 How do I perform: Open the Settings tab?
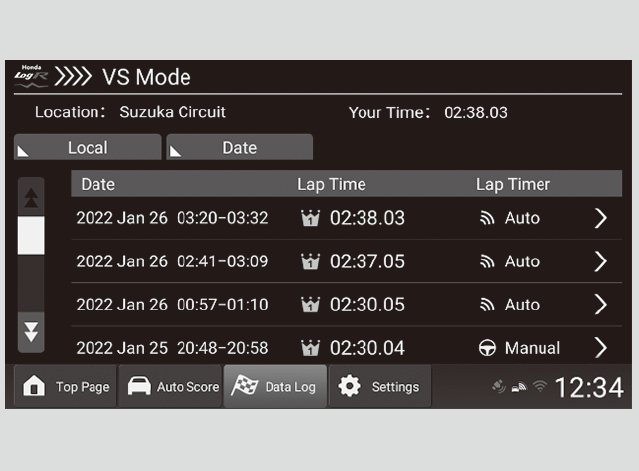click(x=380, y=387)
